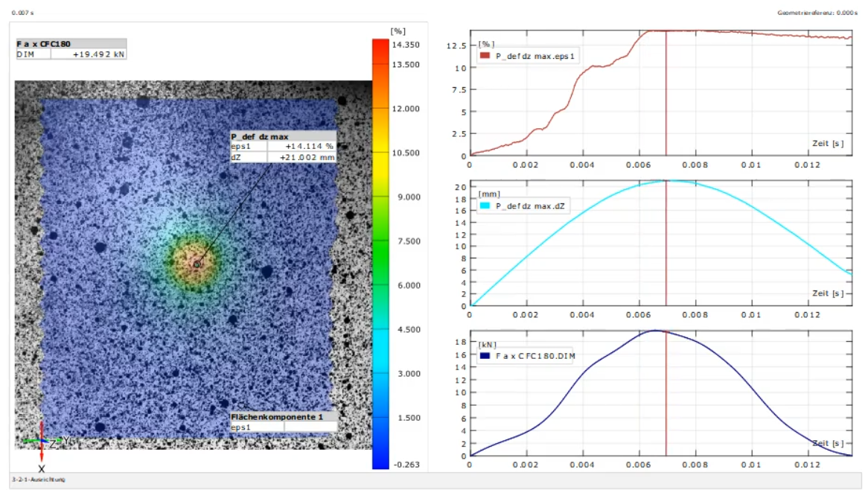The width and height of the screenshot is (868, 490).
Task: Click cyan legend swatch for P_def dz max.dZ
Action: (485, 206)
